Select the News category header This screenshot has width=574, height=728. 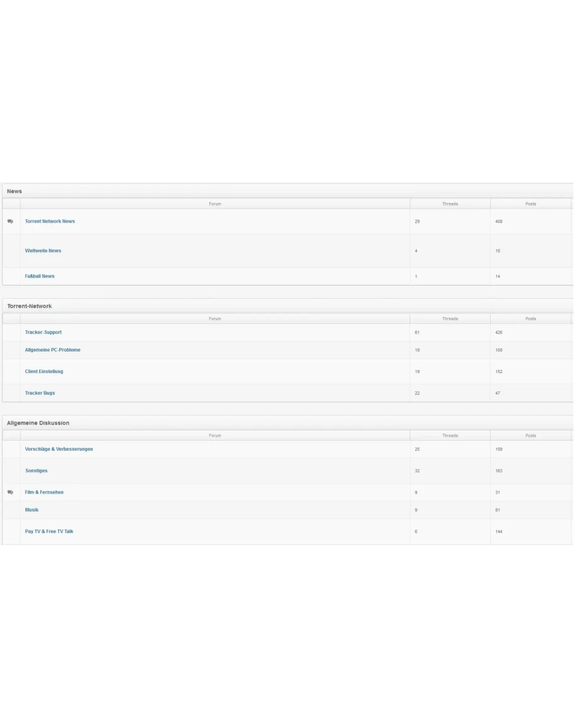[x=15, y=192]
